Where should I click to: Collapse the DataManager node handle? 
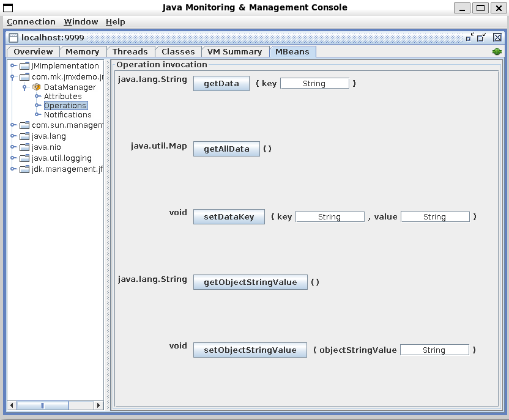click(x=25, y=87)
